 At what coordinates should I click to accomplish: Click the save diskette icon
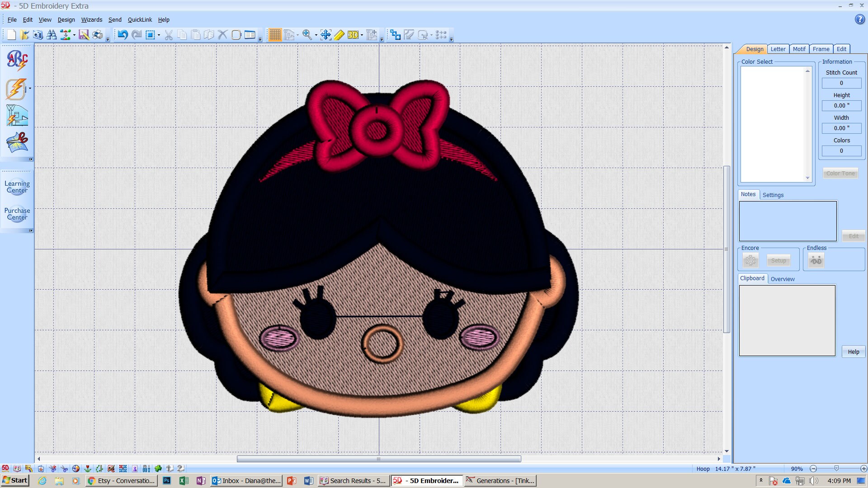pyautogui.click(x=84, y=35)
